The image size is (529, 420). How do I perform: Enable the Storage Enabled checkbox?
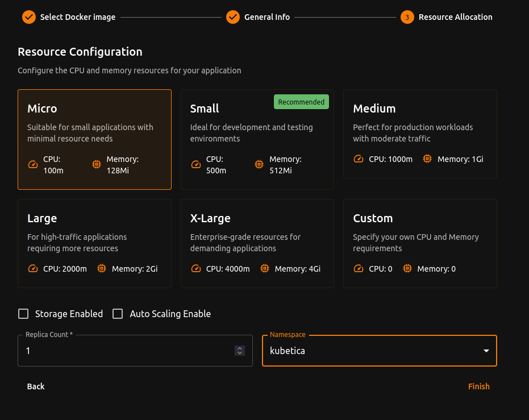coord(23,314)
